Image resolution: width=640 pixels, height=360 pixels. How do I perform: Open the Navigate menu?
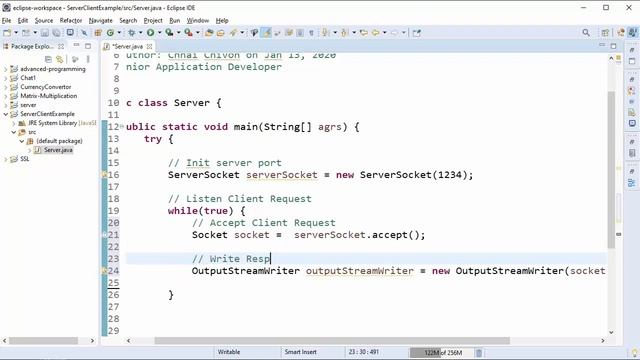tap(100, 20)
